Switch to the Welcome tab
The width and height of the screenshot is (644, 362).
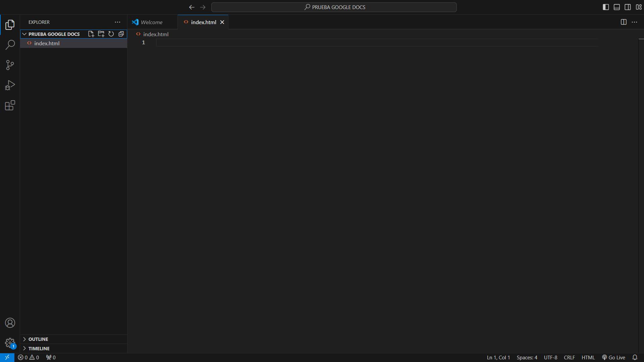click(152, 22)
